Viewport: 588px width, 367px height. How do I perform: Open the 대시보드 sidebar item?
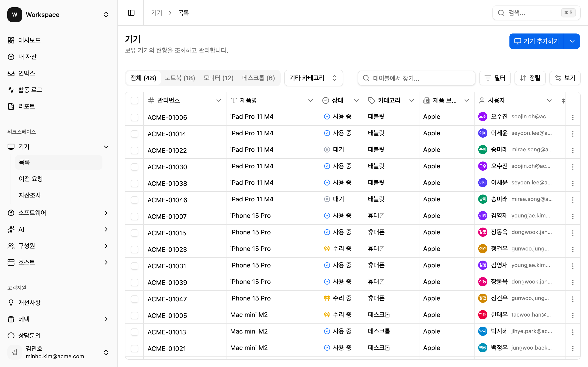(x=29, y=40)
